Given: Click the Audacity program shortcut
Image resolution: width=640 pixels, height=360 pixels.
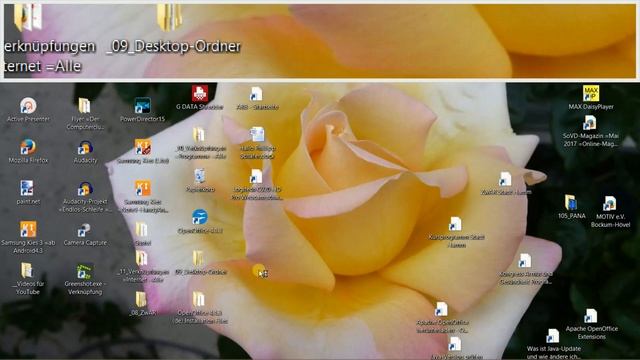Looking at the screenshot, I should coord(85,147).
